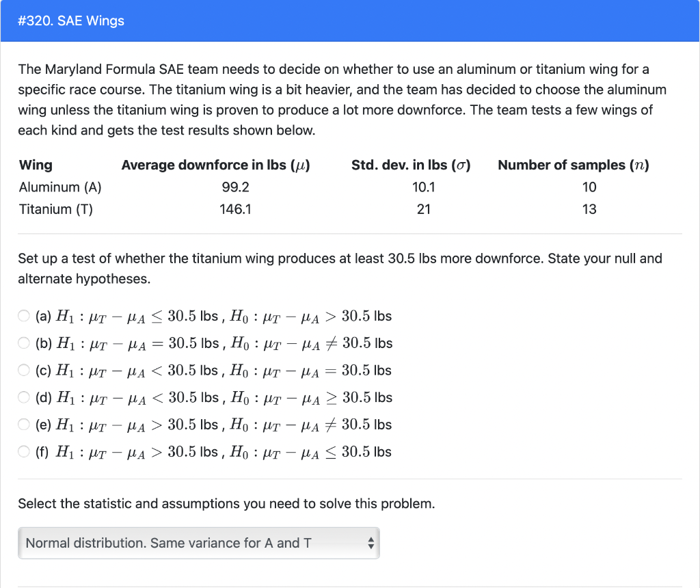The height and width of the screenshot is (588, 700).
Task: Open the statistic and assumptions dropdown
Action: 198,544
